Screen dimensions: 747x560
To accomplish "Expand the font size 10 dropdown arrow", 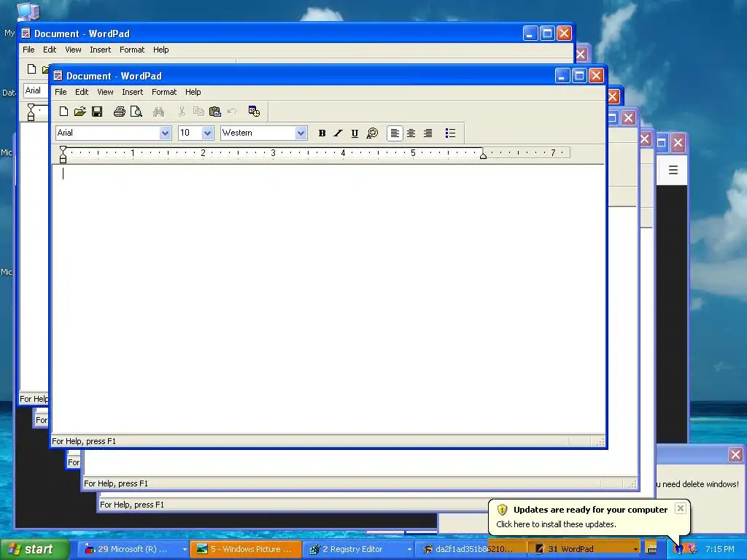I will [207, 133].
